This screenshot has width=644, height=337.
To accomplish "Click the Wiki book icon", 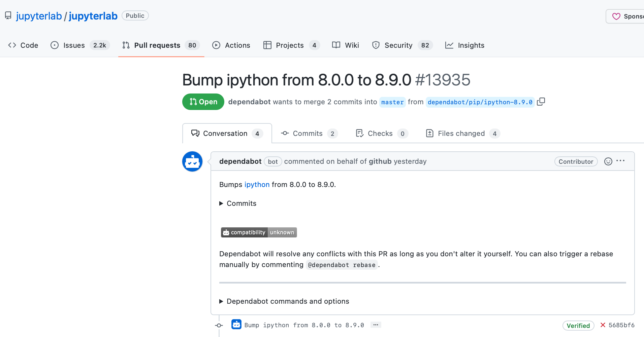I will tap(336, 45).
